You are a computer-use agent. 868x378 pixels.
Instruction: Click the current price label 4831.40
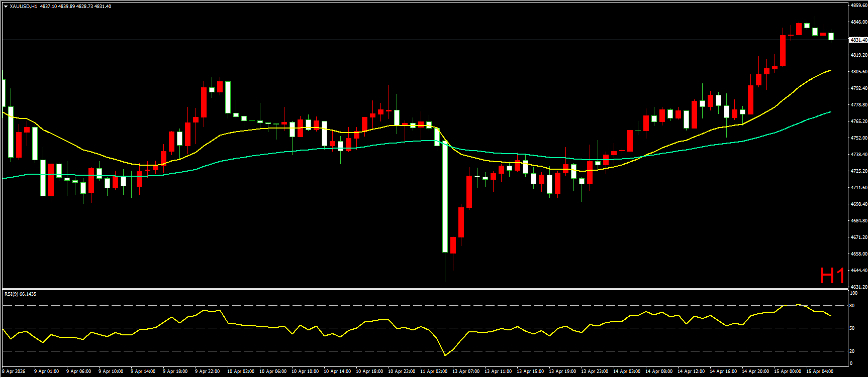point(858,40)
